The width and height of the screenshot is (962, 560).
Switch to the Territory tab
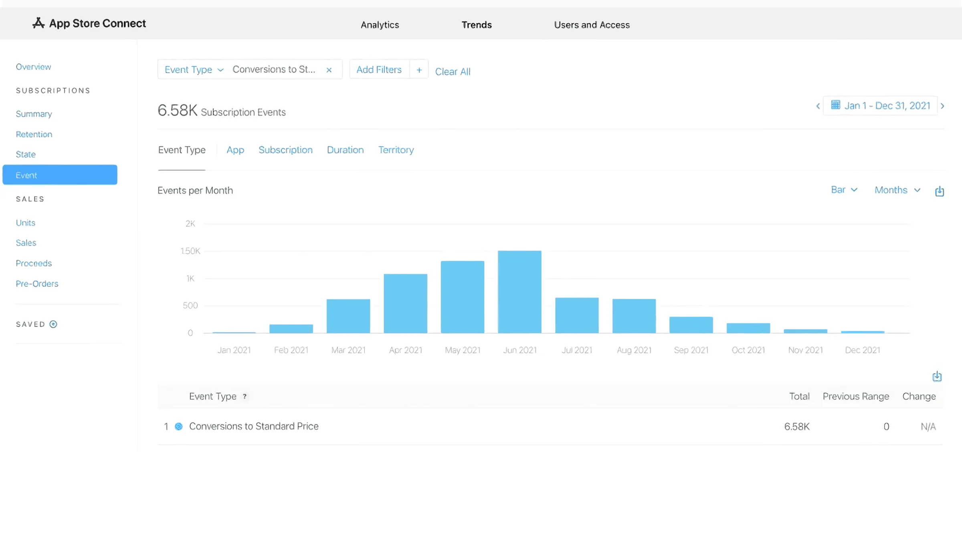point(396,150)
